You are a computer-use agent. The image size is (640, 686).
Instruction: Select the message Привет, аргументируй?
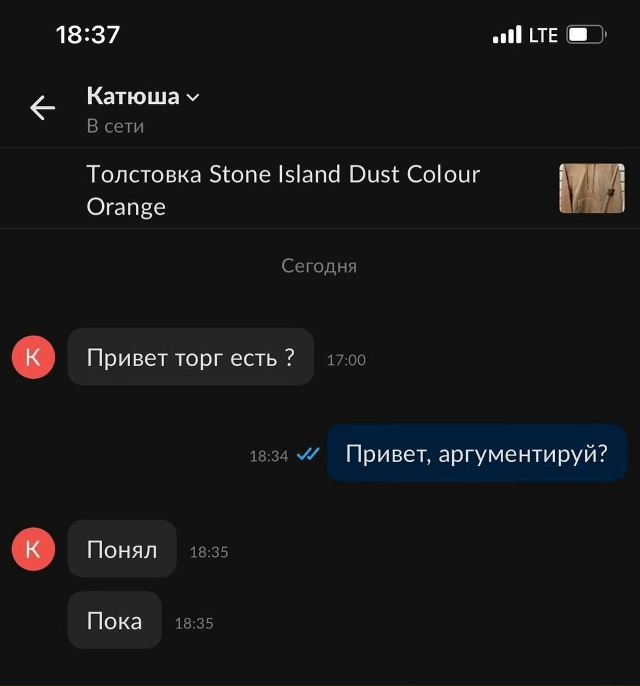[x=477, y=453]
